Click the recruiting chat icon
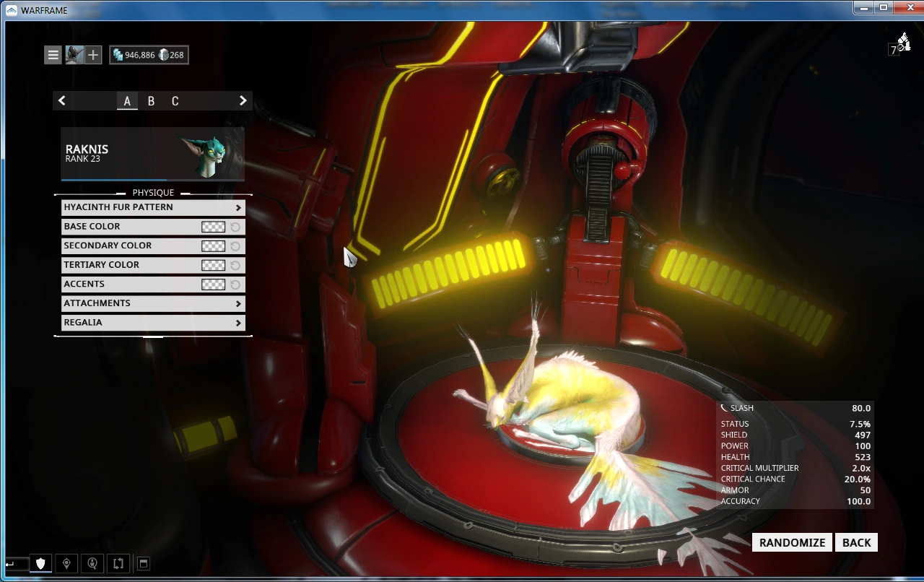Viewport: 924px width, 582px height. click(x=92, y=563)
